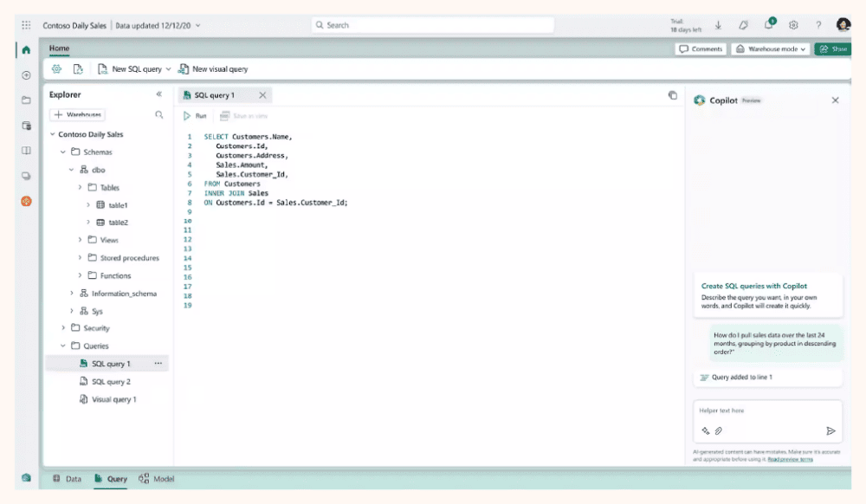
Task: Add Warehouses in Explorer
Action: 78,115
